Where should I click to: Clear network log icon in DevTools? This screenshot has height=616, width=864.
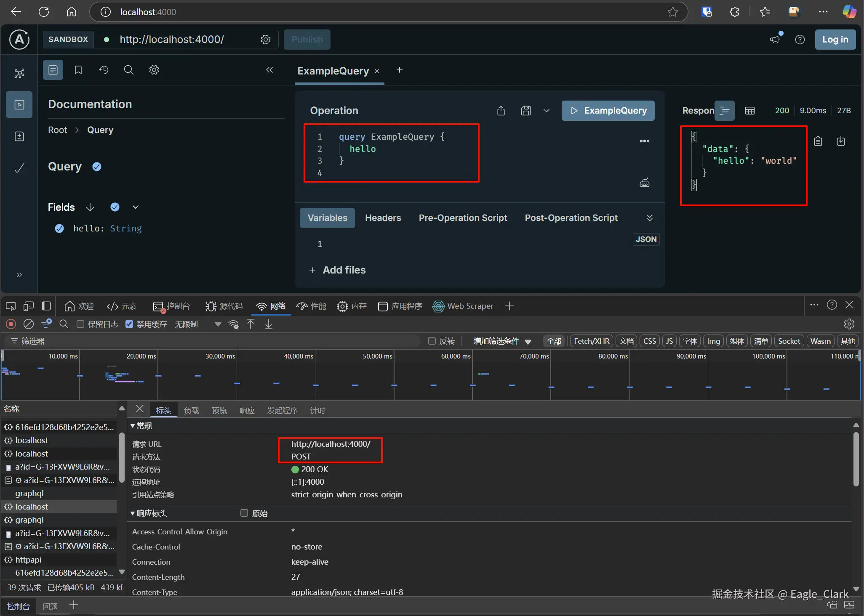[x=29, y=324]
